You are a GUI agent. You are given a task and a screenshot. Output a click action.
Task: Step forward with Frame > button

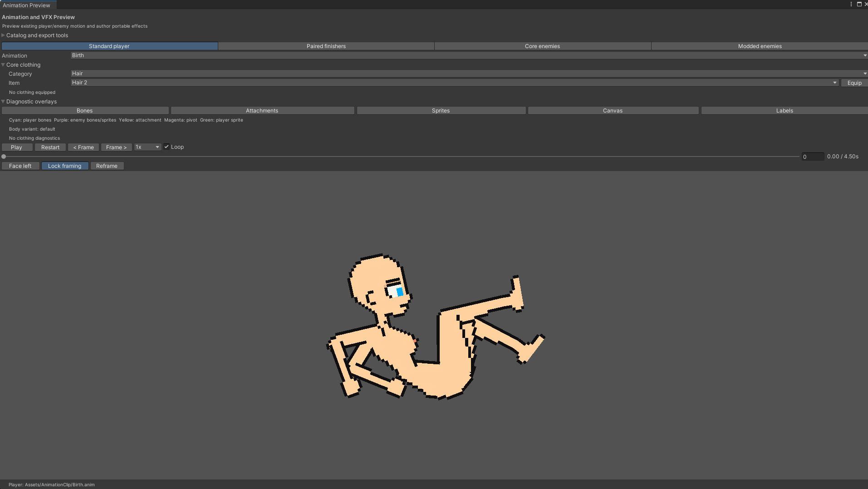pos(117,147)
